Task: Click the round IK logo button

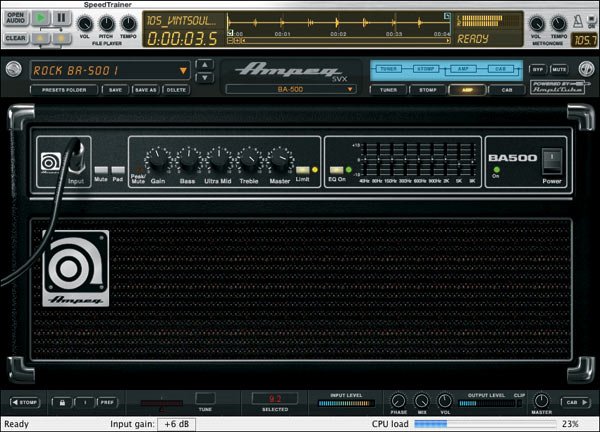Action: point(586,69)
